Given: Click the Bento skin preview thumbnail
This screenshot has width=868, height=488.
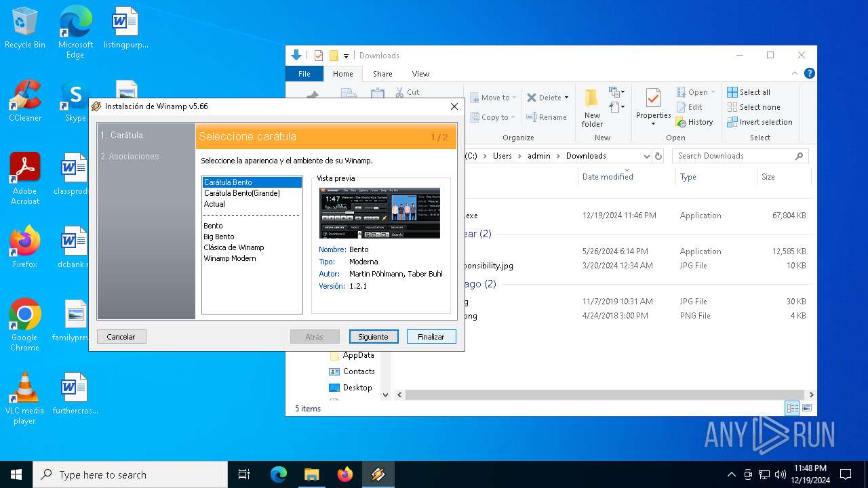Looking at the screenshot, I should [x=380, y=213].
